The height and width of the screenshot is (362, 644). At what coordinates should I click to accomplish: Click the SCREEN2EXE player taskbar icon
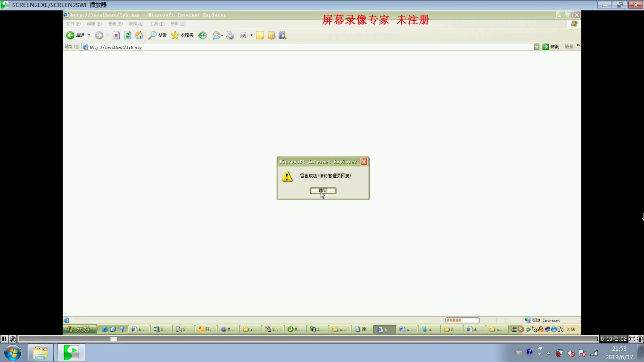point(71,353)
